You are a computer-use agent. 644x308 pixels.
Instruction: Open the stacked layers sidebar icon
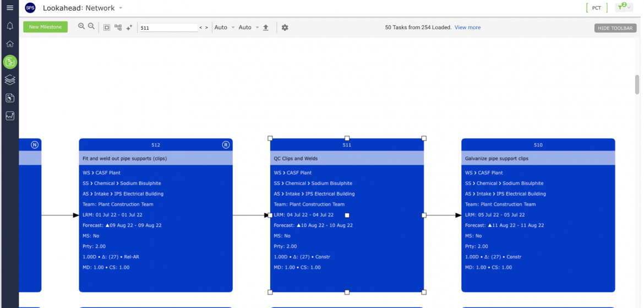[x=10, y=80]
